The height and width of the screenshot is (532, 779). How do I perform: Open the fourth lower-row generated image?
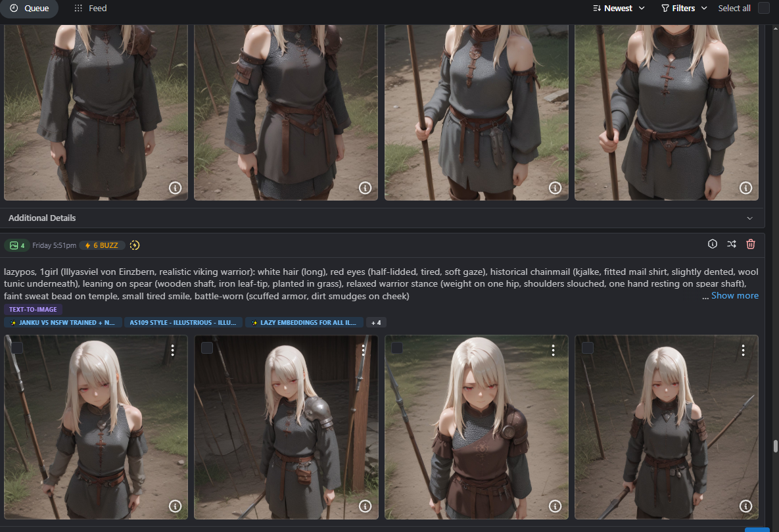[666, 427]
